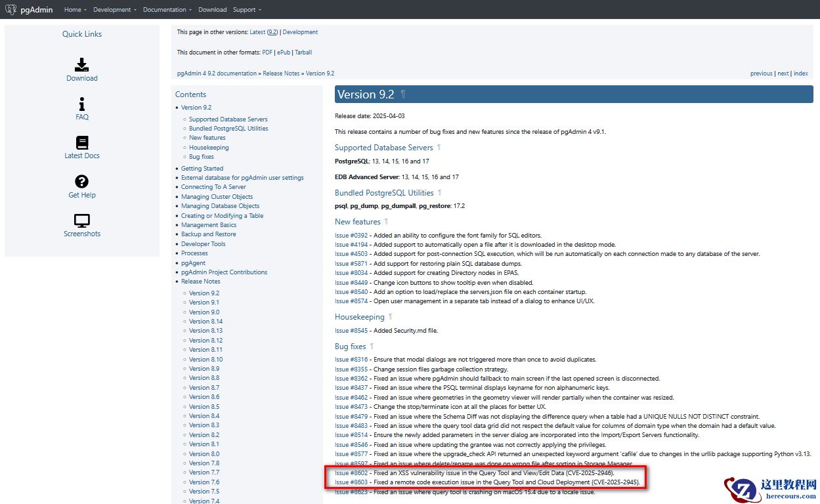Image resolution: width=820 pixels, height=504 pixels.
Task: Click the Download text link in Quick Links
Action: pyautogui.click(x=82, y=78)
